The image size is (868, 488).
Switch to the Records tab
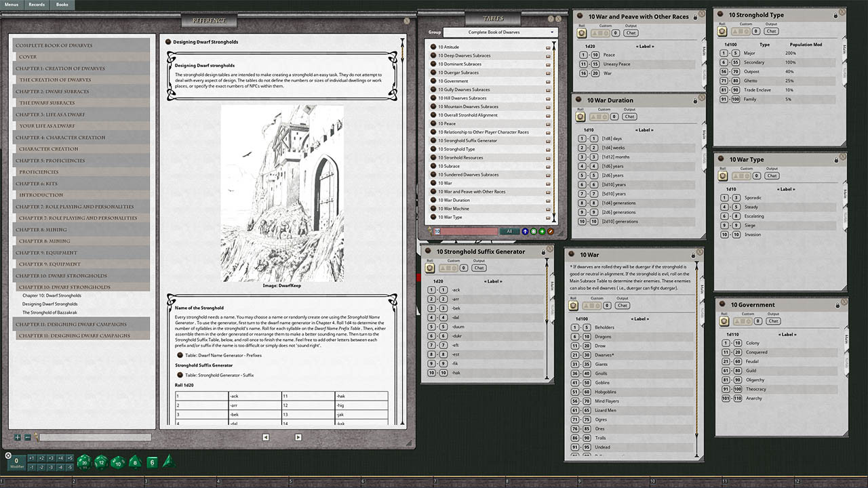(37, 4)
